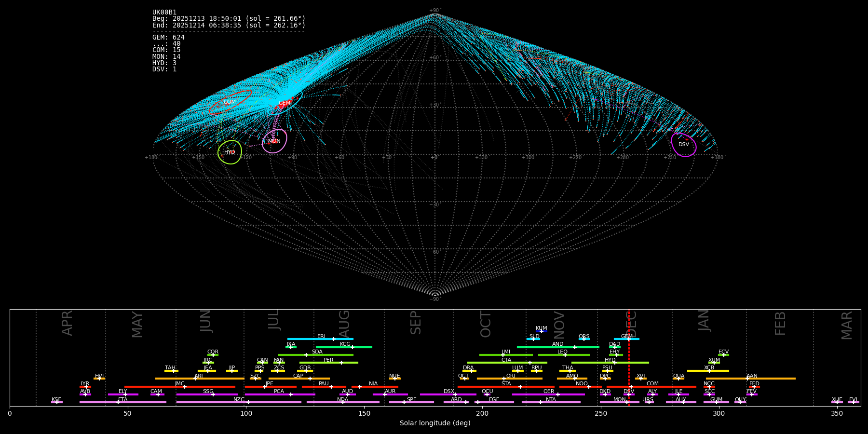Viewport: 868px width, 434px height.
Task: Click the station ID text UK00B1
Action: coord(164,13)
